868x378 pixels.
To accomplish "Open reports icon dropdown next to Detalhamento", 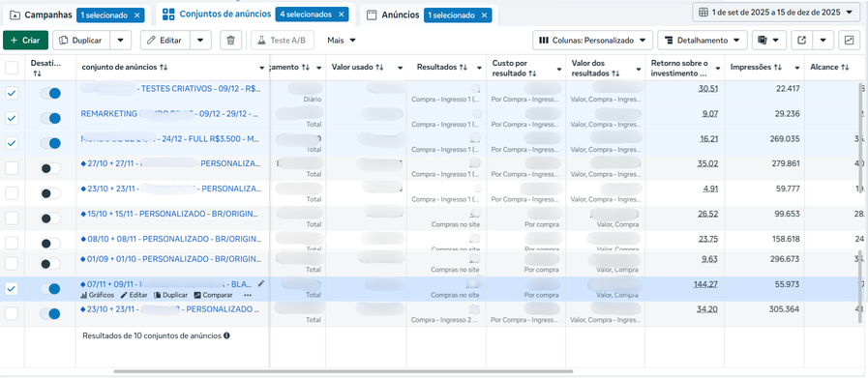I will (x=769, y=41).
